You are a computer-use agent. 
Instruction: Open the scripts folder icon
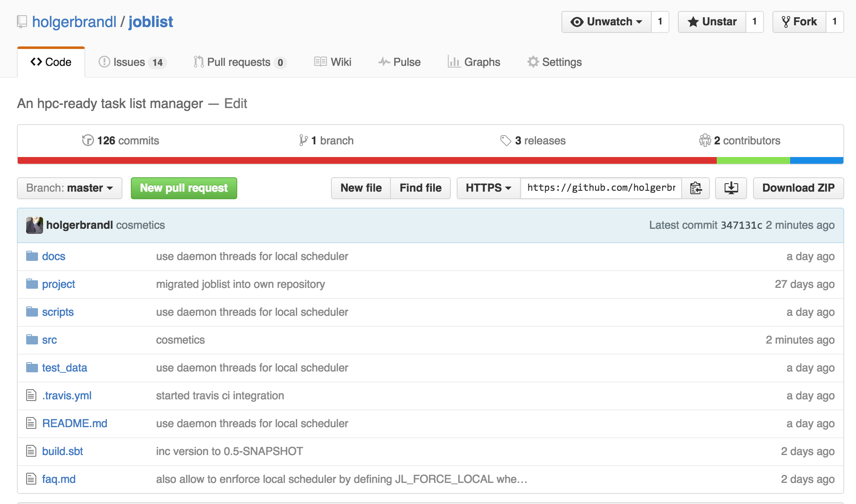(x=32, y=312)
